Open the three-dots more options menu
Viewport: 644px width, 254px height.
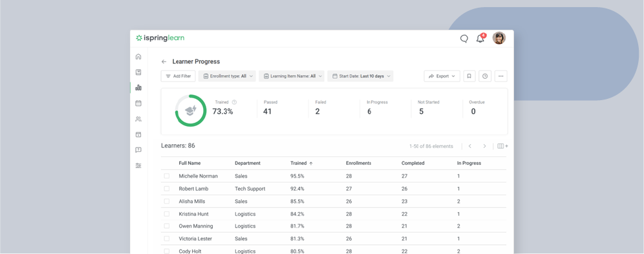[x=501, y=76]
